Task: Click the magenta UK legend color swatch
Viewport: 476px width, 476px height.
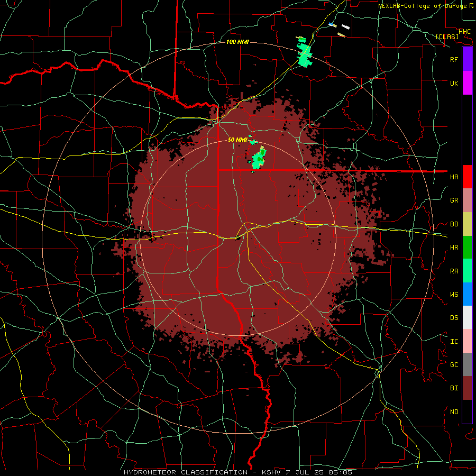Action: (x=467, y=83)
